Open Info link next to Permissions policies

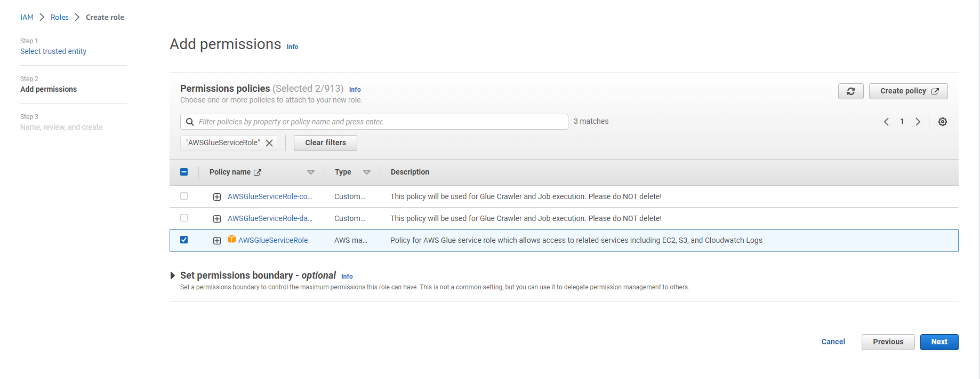coord(355,90)
